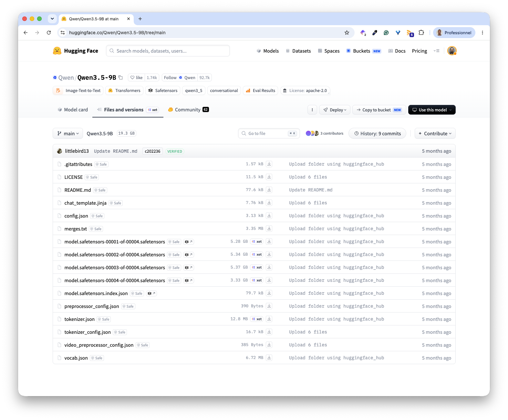Open video_preprocessor_config.json file
Screen dimensions: 508x420
99,345
